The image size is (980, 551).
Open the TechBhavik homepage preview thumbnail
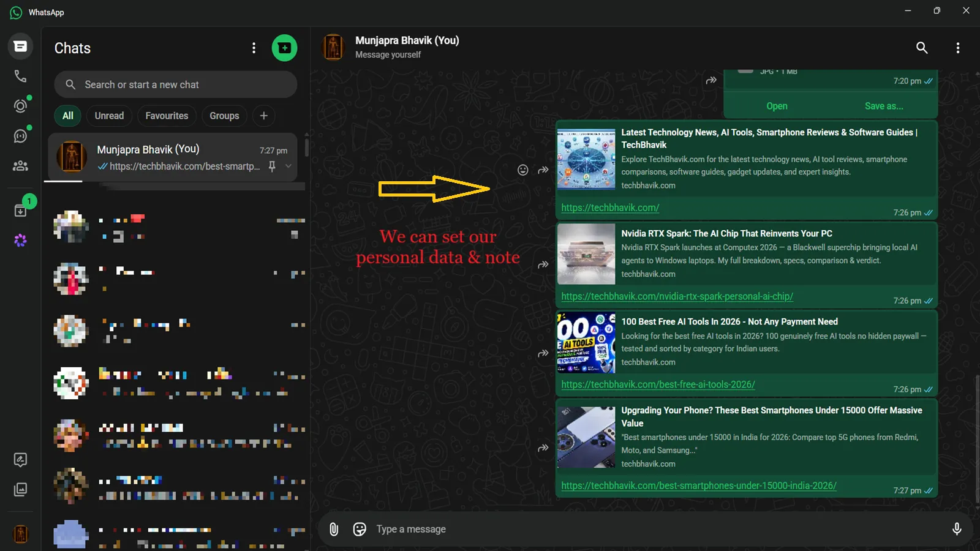(x=586, y=159)
